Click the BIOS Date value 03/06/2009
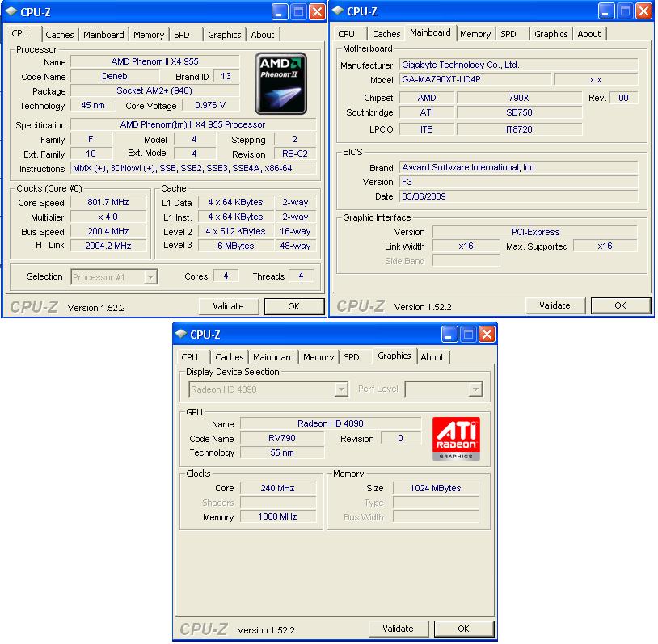The image size is (658, 644). [519, 196]
